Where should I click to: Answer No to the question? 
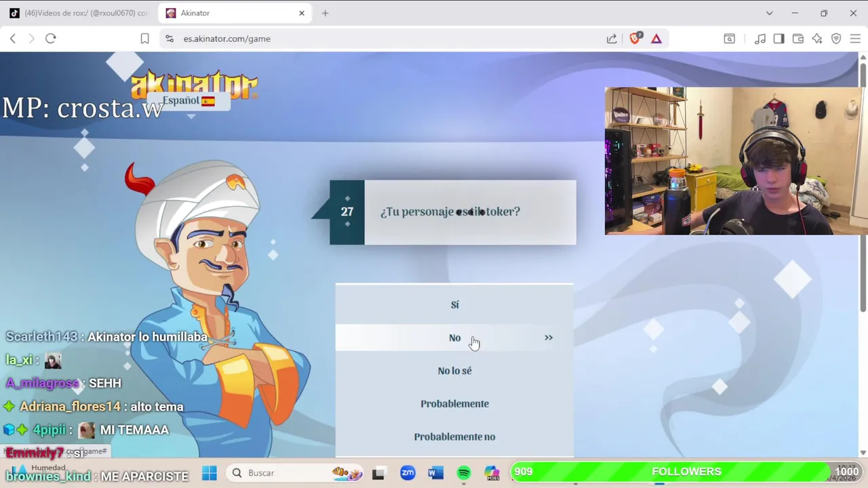(x=454, y=338)
